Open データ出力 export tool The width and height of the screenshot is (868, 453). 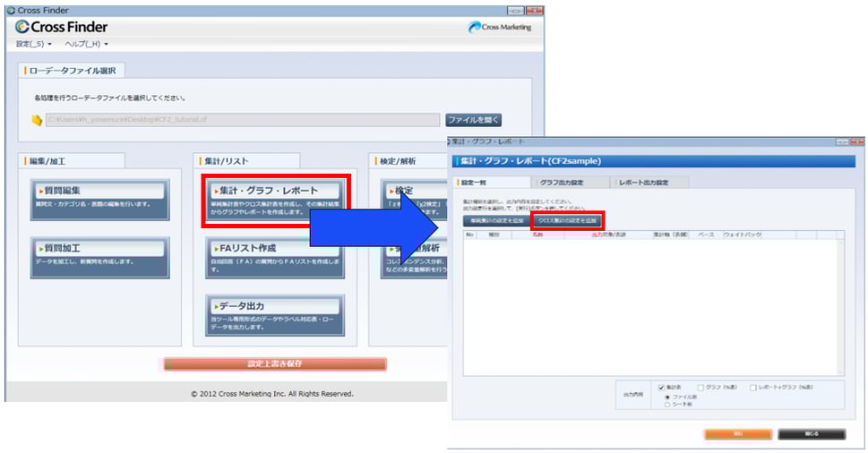click(275, 313)
